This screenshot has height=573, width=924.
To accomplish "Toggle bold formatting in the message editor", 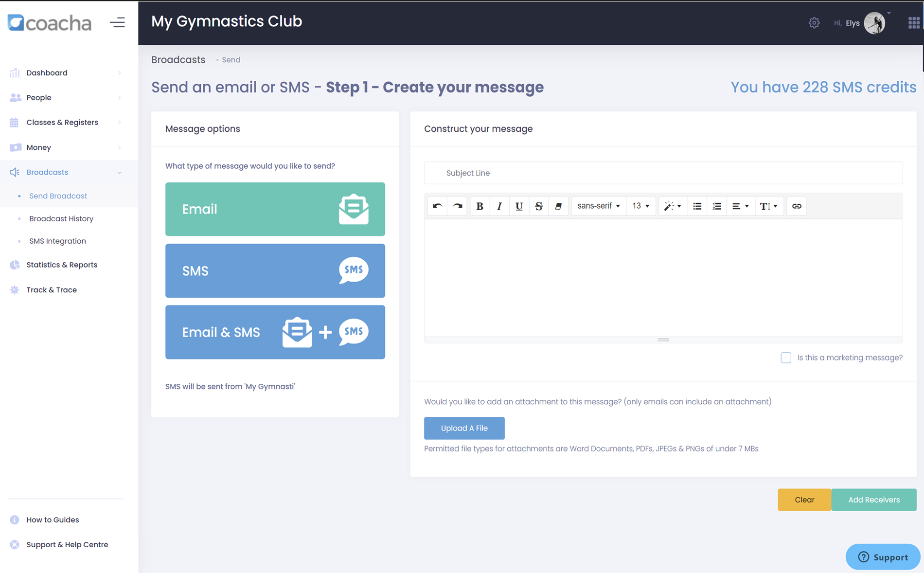I will (x=480, y=206).
